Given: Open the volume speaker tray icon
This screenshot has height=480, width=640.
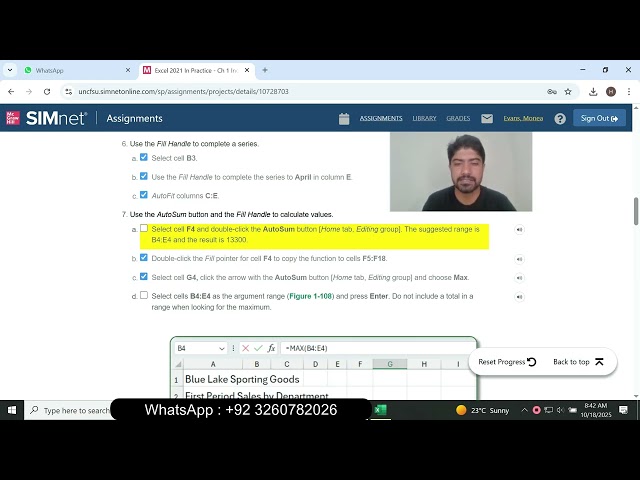Looking at the screenshot, I should [560, 410].
